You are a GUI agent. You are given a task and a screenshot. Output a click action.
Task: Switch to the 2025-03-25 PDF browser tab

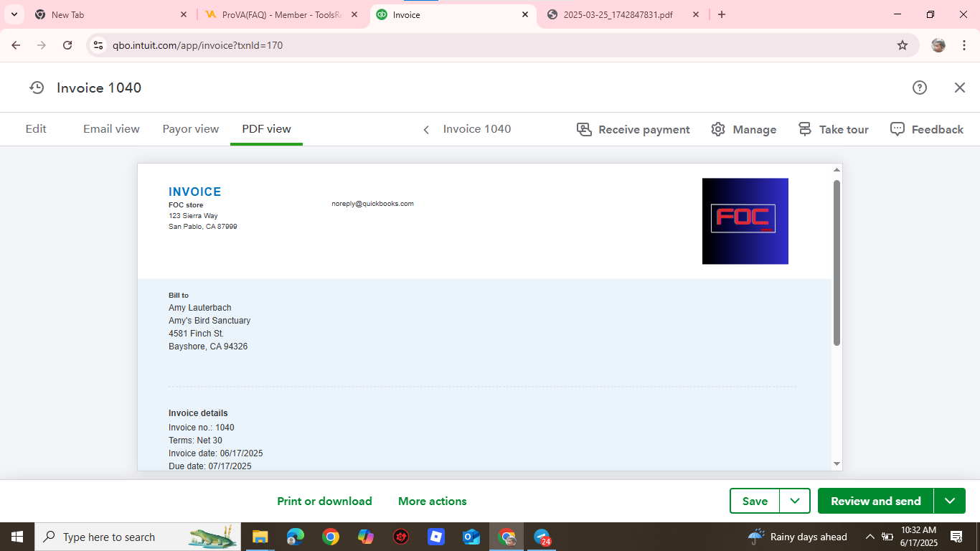coord(622,14)
